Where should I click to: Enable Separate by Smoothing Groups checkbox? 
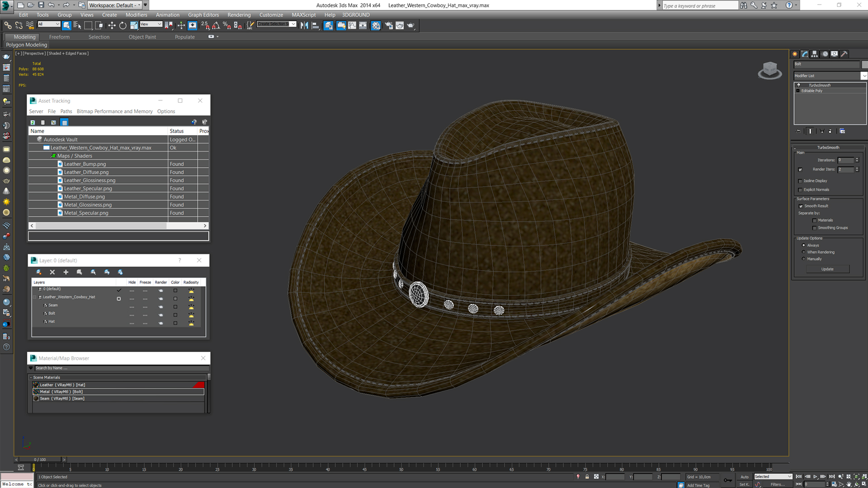point(815,228)
